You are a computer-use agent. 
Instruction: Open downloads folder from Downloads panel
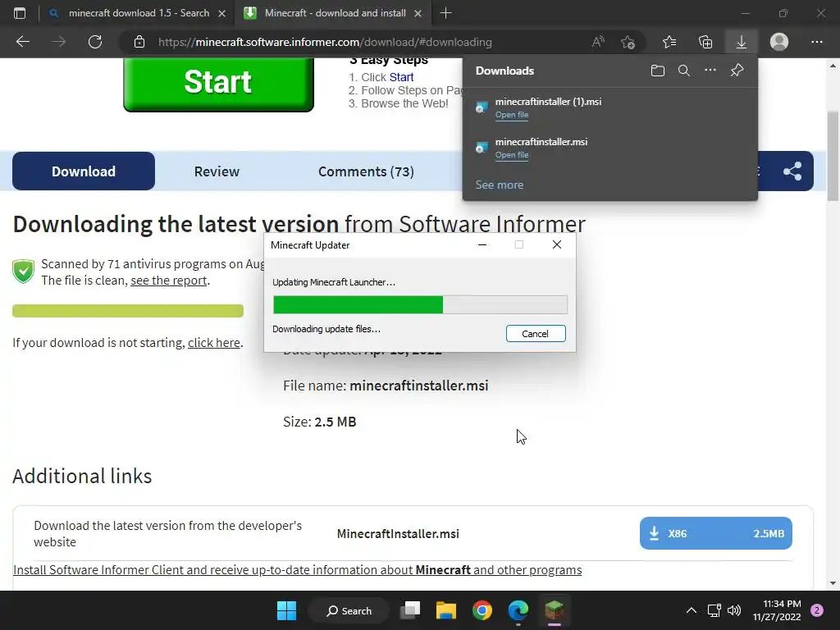(x=658, y=71)
